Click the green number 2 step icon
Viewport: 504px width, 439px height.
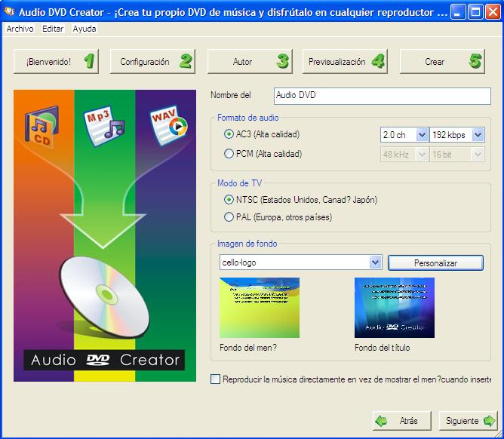[186, 61]
